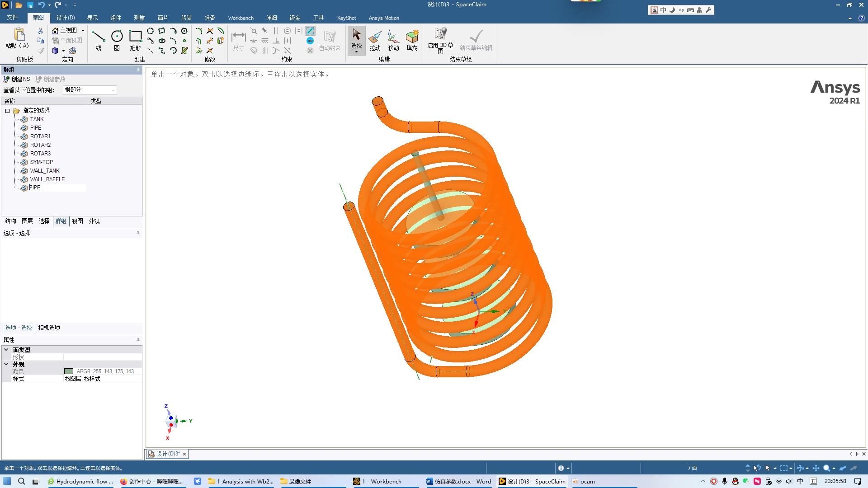The width and height of the screenshot is (868, 488).
Task: Collapse the 面类型 property section
Action: [x=6, y=350]
